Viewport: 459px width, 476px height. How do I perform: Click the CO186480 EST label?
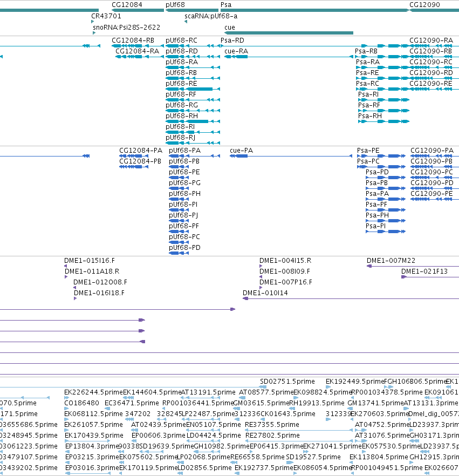(x=81, y=403)
